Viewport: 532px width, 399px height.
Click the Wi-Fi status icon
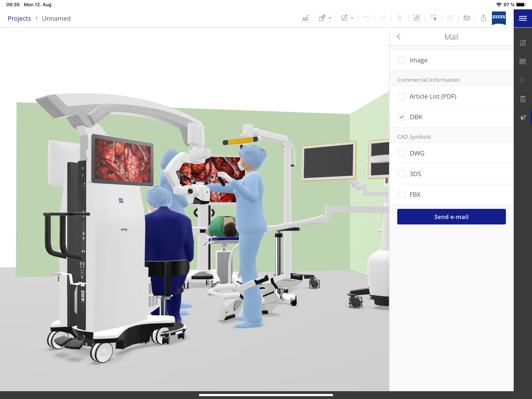pos(499,4)
